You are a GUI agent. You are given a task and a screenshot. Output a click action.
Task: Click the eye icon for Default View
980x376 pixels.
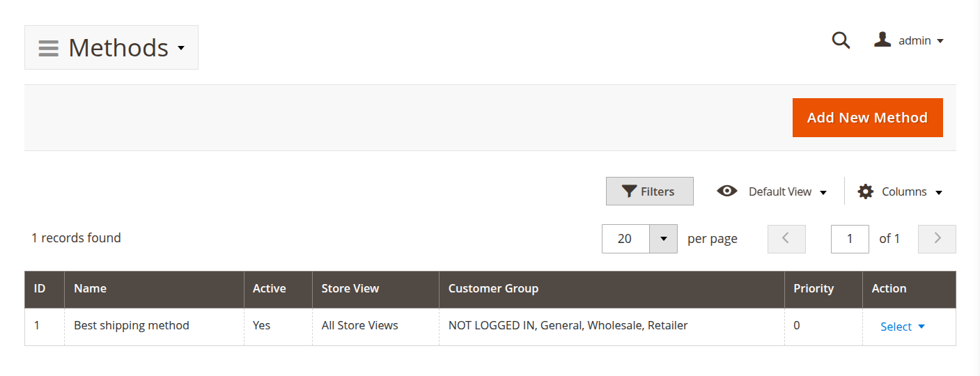pos(727,191)
